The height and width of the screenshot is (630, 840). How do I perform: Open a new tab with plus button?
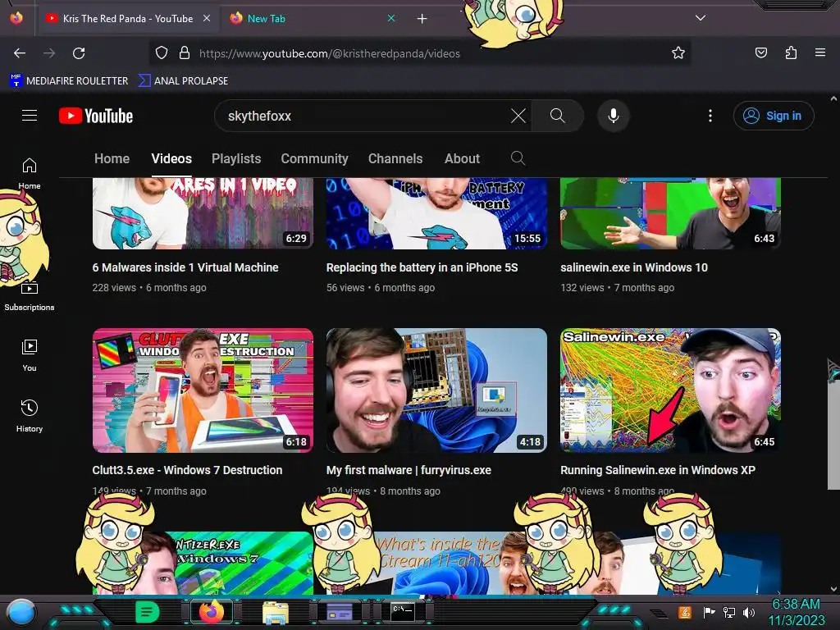coord(422,19)
